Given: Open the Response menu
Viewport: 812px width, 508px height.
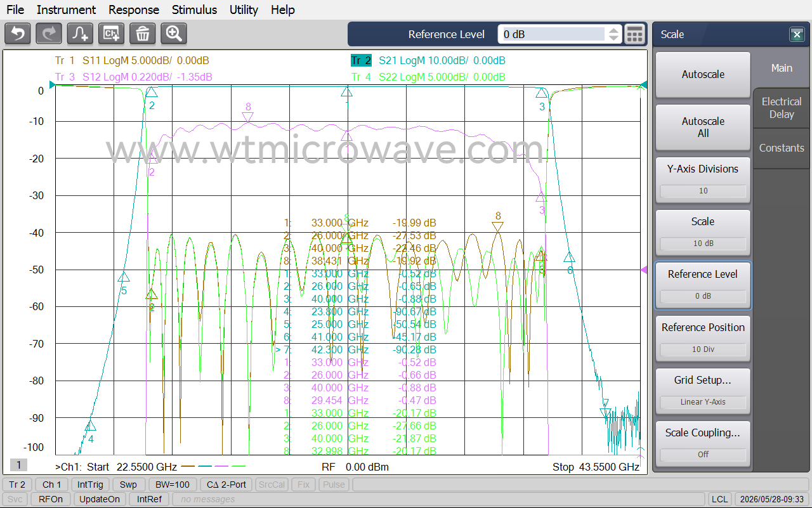Looking at the screenshot, I should click(134, 10).
